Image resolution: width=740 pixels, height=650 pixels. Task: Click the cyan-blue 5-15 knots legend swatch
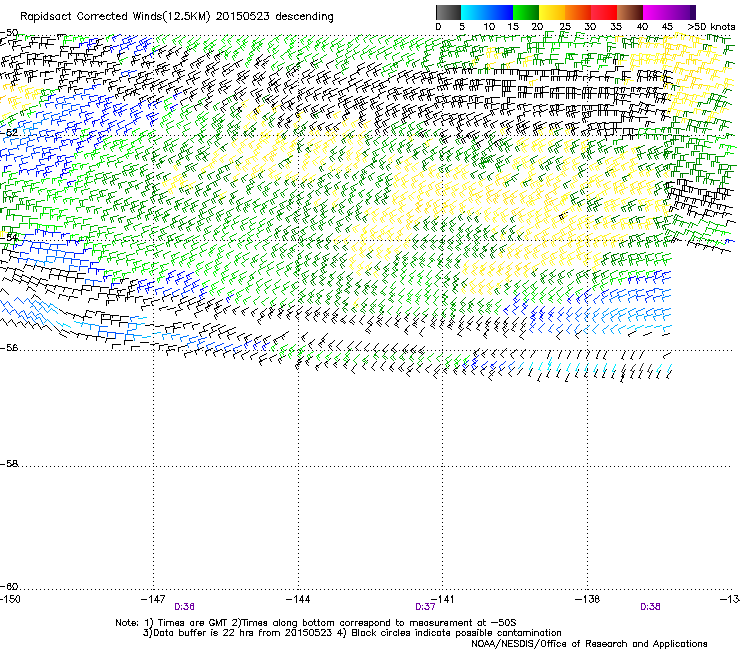[487, 12]
